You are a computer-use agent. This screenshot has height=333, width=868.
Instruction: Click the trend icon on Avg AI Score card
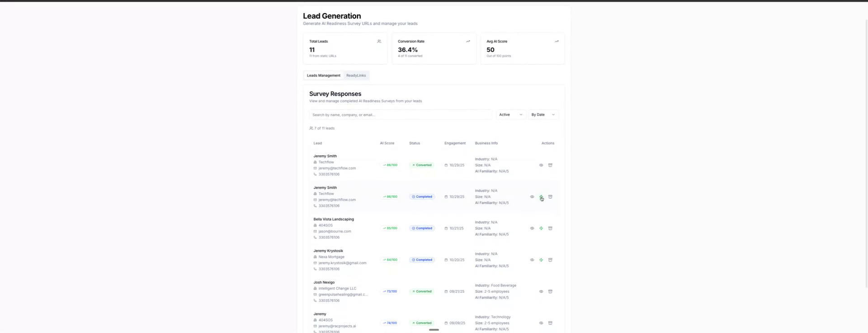[x=557, y=41]
